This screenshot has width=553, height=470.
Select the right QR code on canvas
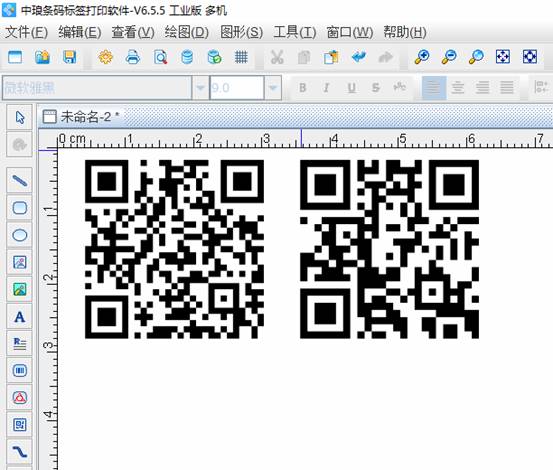pyautogui.click(x=389, y=249)
